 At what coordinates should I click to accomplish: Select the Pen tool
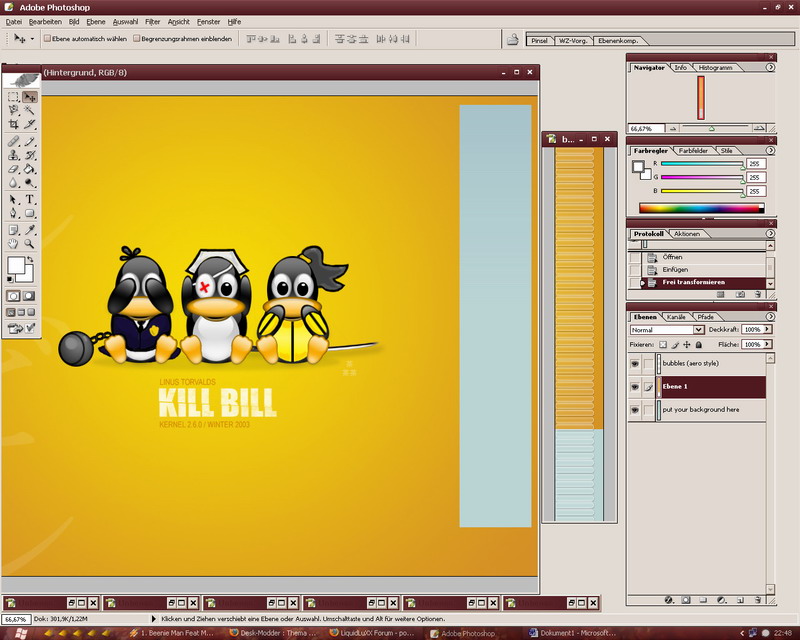(x=13, y=213)
